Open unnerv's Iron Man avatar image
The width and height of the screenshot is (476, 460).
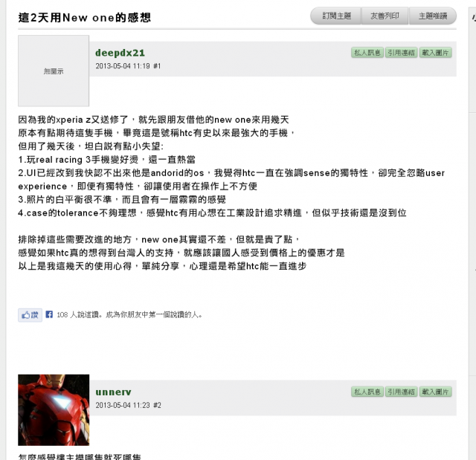pos(54,410)
